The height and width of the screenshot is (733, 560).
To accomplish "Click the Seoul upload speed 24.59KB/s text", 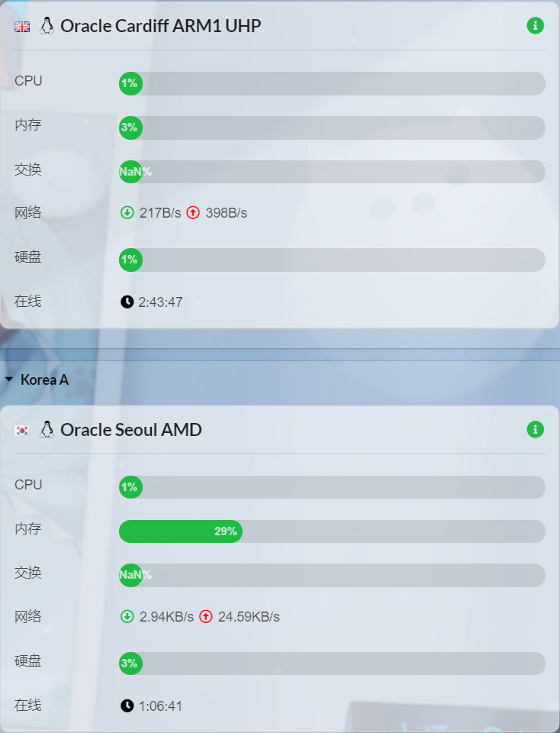I will 249,616.
